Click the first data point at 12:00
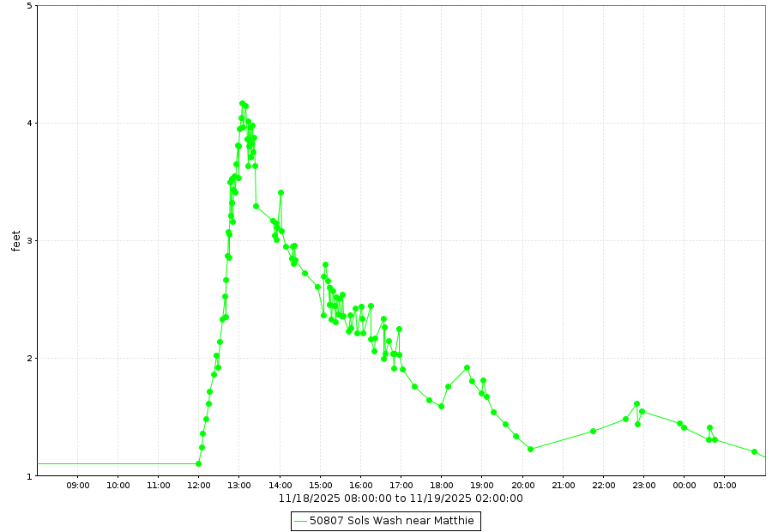The width and height of the screenshot is (772, 532). [x=198, y=463]
